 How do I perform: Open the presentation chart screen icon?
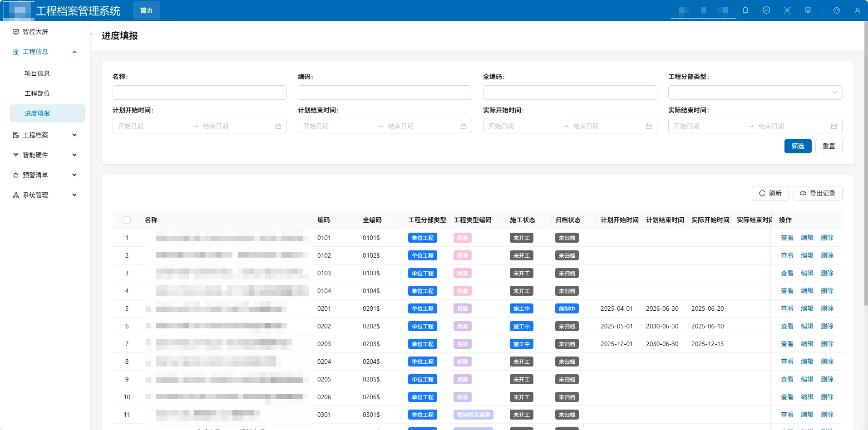pyautogui.click(x=808, y=10)
